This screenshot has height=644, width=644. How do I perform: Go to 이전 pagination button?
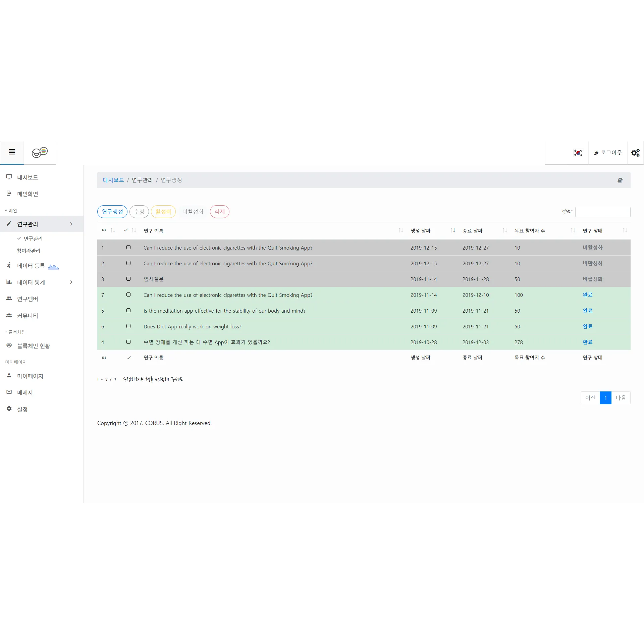point(590,398)
